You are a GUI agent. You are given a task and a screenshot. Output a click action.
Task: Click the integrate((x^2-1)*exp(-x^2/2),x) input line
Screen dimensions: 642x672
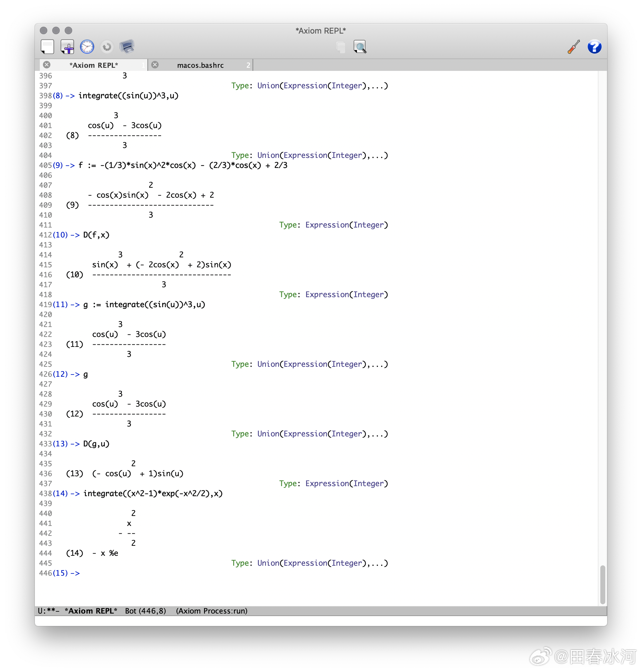tap(153, 493)
